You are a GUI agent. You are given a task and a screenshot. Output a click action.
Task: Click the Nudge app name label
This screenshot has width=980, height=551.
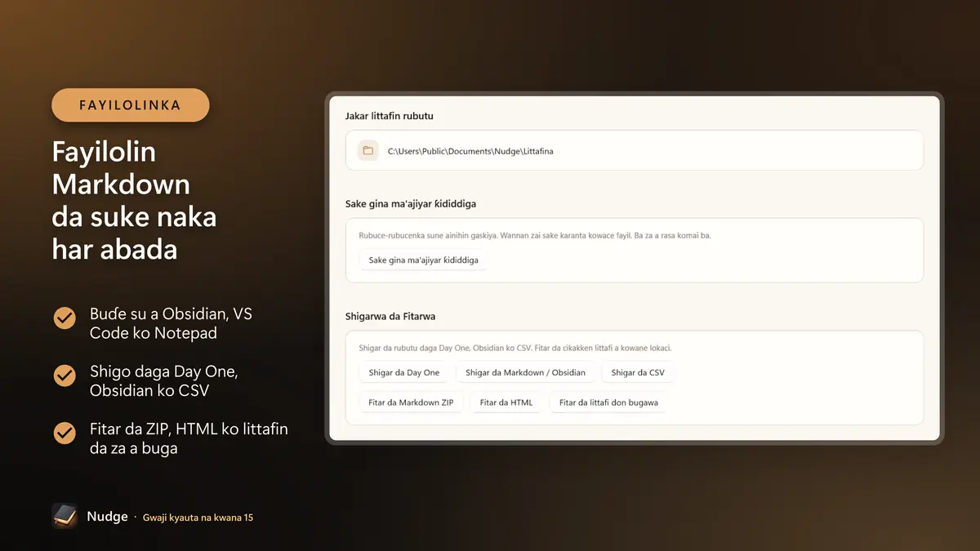coord(107,516)
